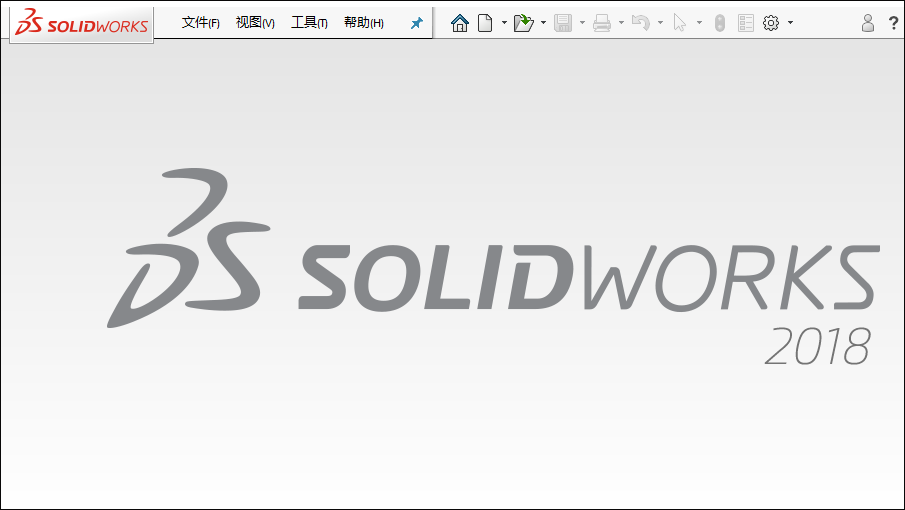Open the Options gear icon
The image size is (905, 510).
click(771, 23)
